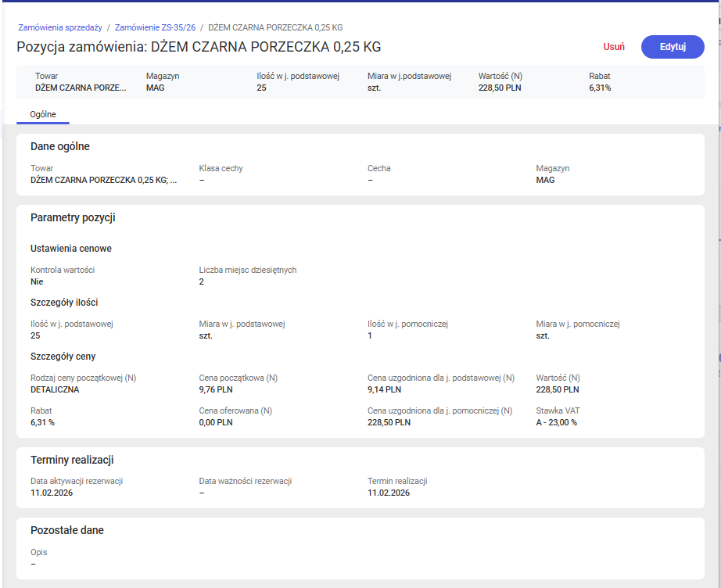Viewport: 721px width, 588px height.
Task: Click the Edytuj button
Action: point(672,47)
